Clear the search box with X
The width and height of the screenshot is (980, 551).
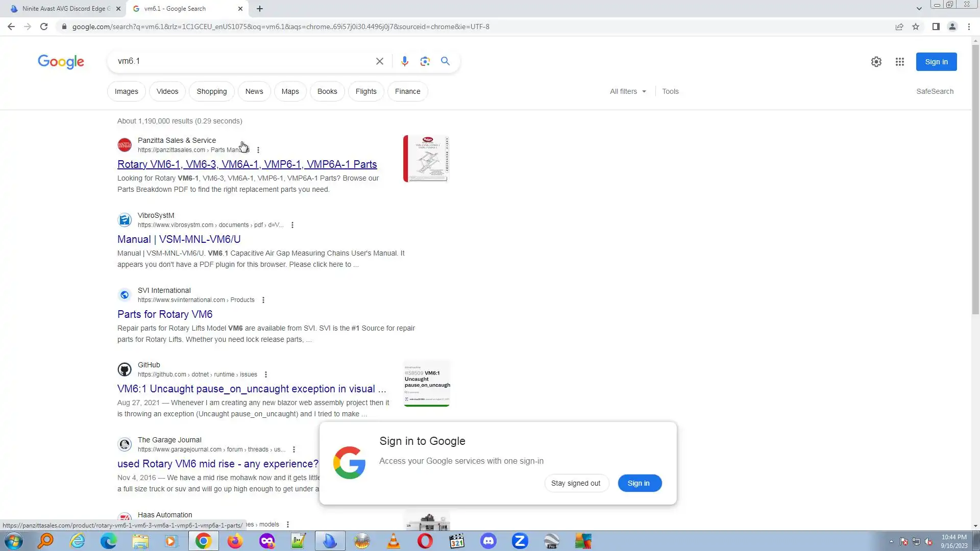379,61
